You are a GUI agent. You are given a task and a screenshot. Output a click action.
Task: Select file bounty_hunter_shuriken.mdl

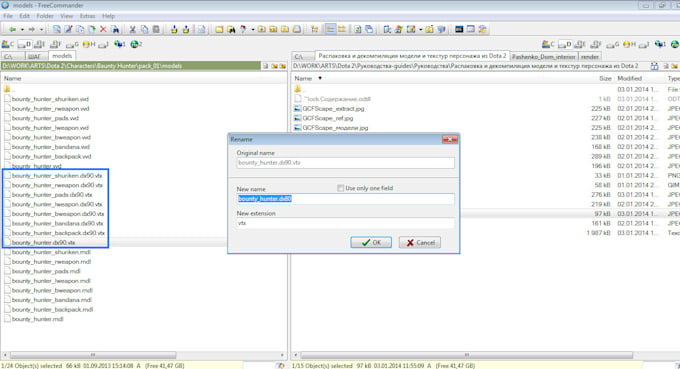51,252
